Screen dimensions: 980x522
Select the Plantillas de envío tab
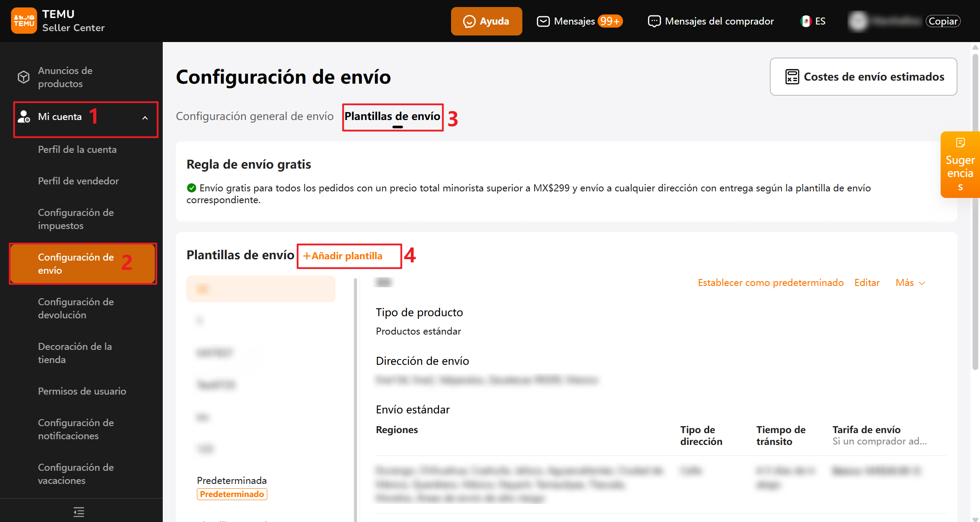tap(392, 116)
